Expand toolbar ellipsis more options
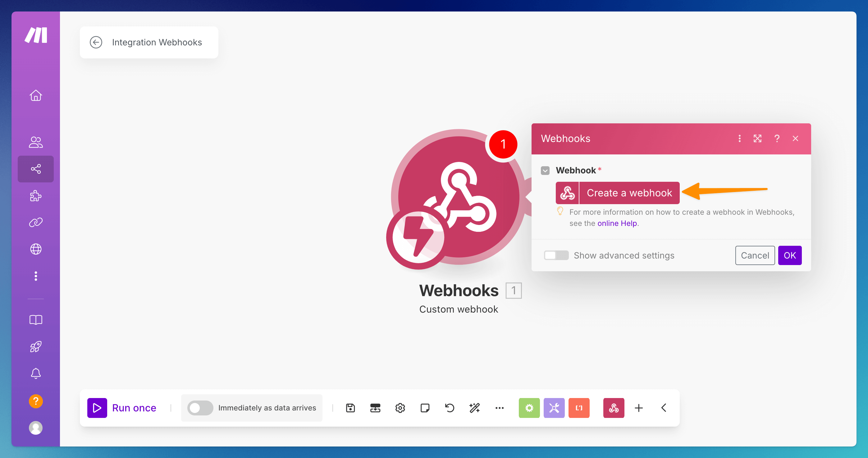868x458 pixels. coord(499,408)
